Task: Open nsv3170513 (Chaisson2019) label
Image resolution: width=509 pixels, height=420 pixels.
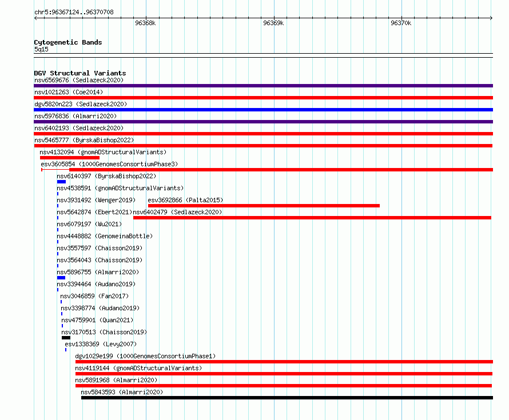Action: point(104,332)
